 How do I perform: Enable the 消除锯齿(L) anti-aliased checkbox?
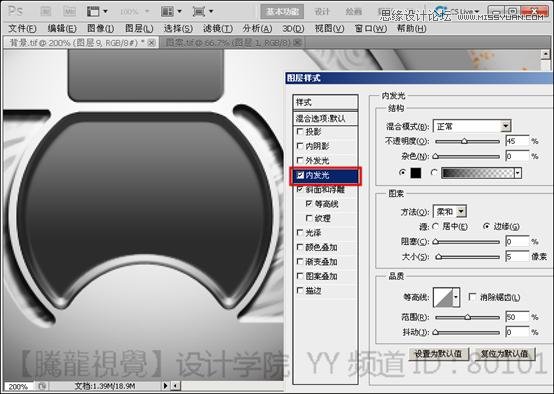pyautogui.click(x=472, y=297)
